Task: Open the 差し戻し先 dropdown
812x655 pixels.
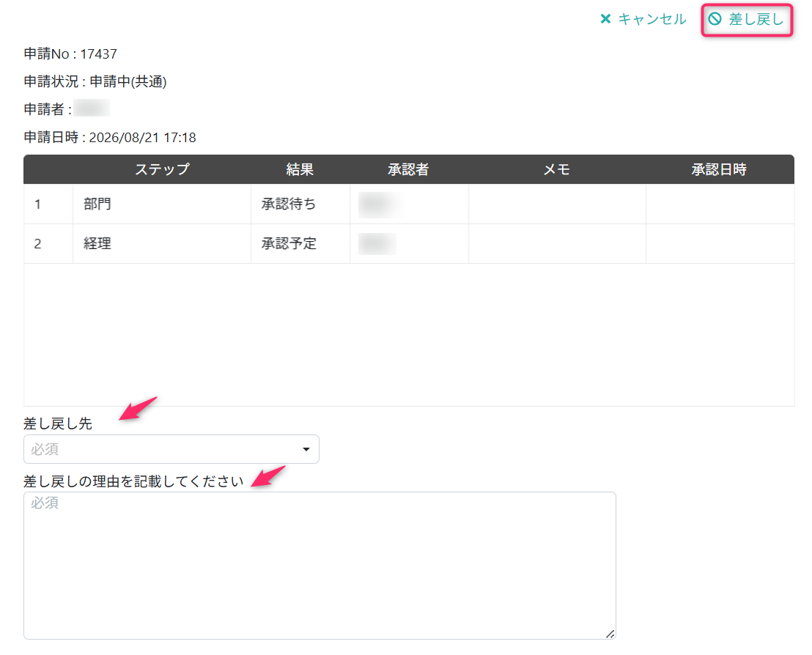Action: (171, 449)
